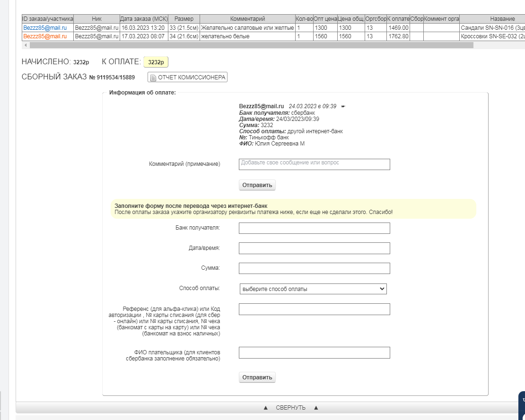Viewport: 525px width, 420px height.
Task: Click the Опт цена column header
Action: (x=325, y=19)
